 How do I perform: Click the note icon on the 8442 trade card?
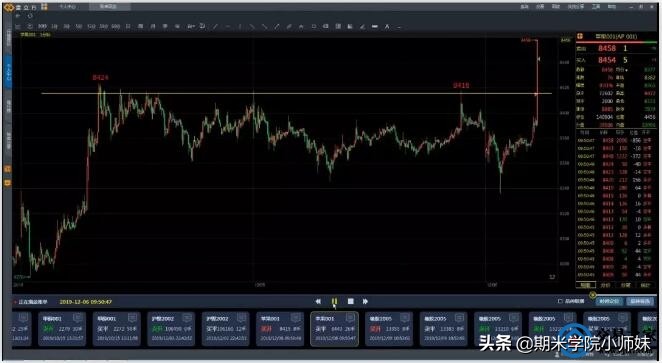coord(350,317)
